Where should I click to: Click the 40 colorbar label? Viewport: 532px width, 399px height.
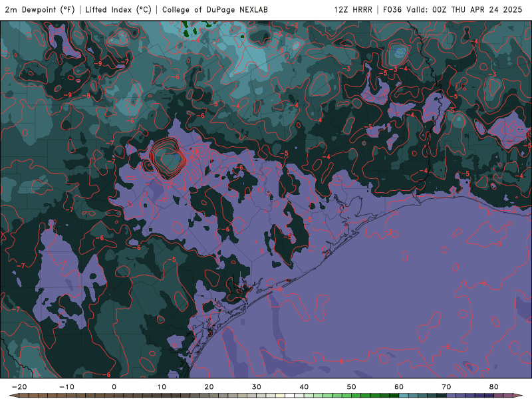coord(304,387)
